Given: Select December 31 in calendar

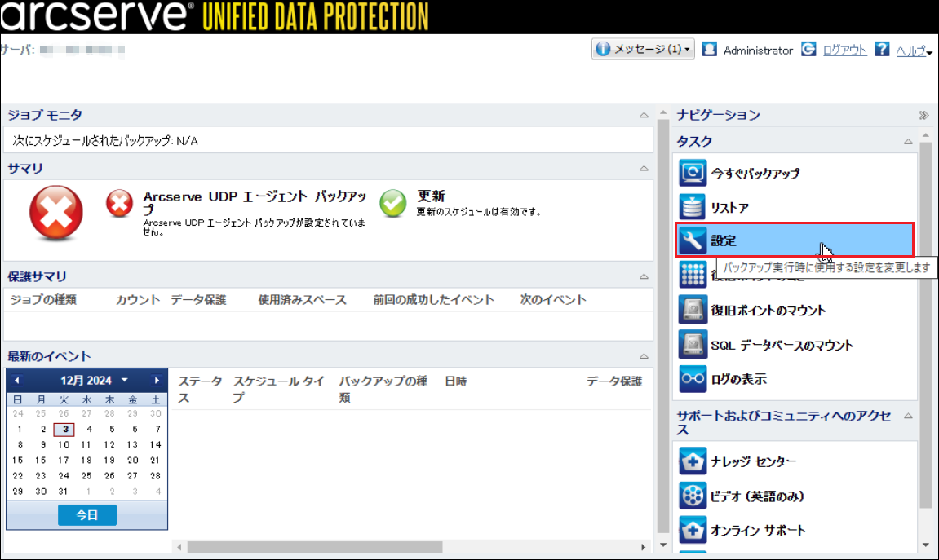Looking at the screenshot, I should click(63, 492).
